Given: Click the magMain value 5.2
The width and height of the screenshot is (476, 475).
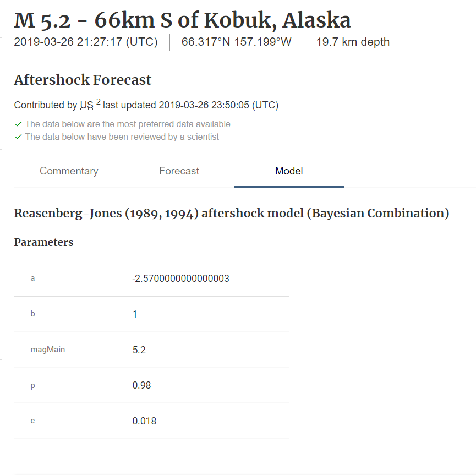Looking at the screenshot, I should coord(139,350).
